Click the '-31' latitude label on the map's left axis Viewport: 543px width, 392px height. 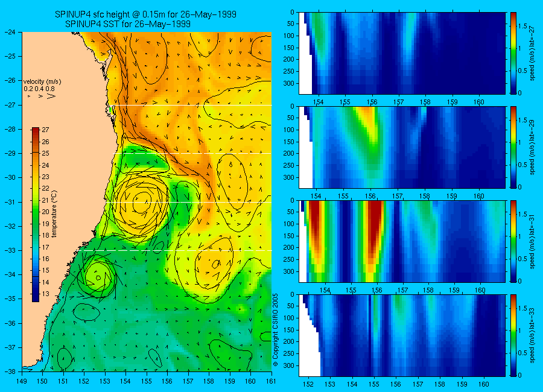coord(10,201)
